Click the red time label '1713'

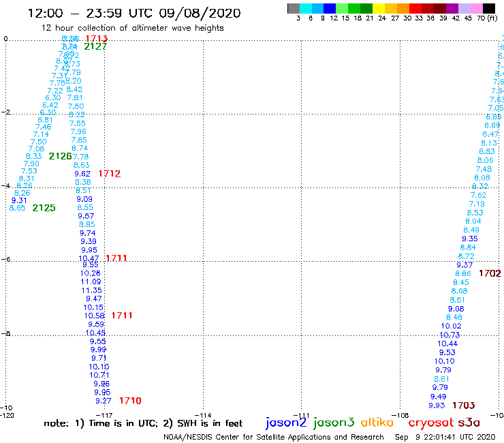pos(97,39)
